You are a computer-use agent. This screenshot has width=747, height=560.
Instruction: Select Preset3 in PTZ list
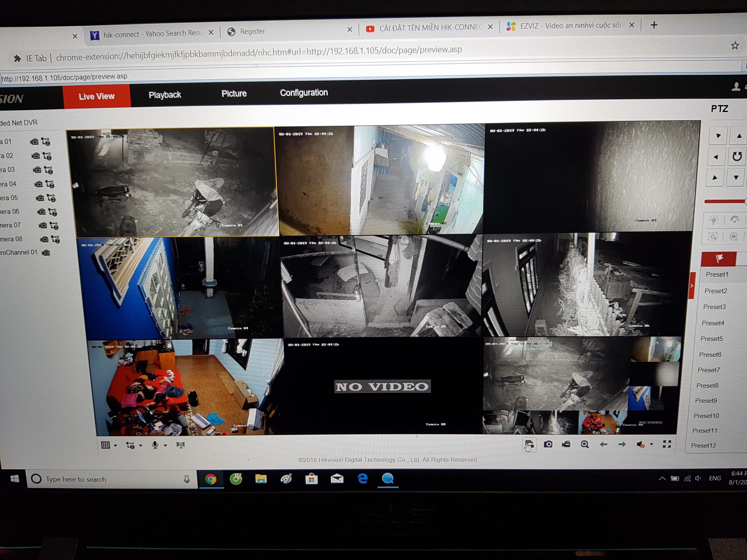click(x=714, y=307)
